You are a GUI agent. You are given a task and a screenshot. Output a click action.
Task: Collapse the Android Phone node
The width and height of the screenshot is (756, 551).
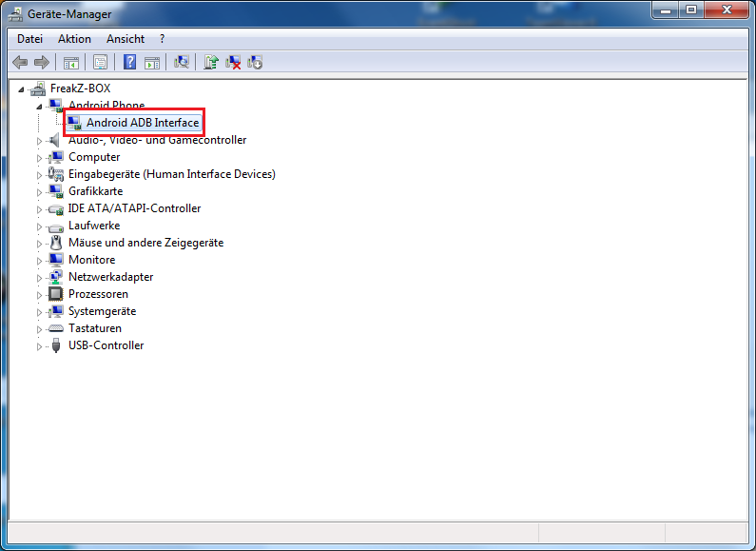[40, 107]
